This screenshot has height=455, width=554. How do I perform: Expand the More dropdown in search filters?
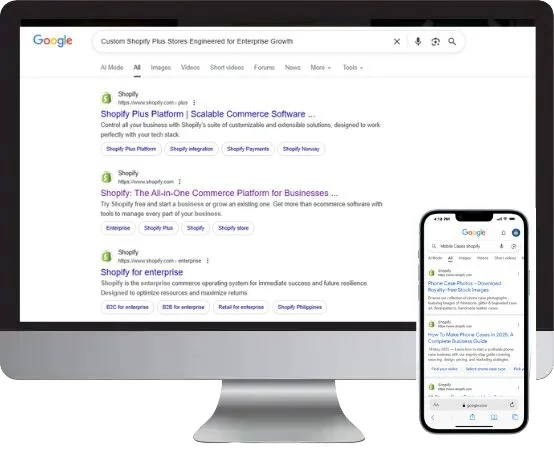click(x=320, y=67)
